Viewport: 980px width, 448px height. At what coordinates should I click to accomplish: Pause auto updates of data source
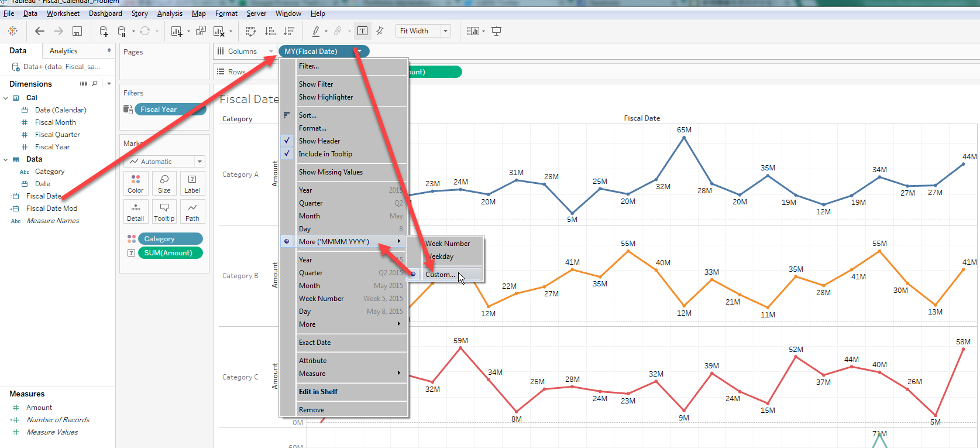click(x=122, y=31)
